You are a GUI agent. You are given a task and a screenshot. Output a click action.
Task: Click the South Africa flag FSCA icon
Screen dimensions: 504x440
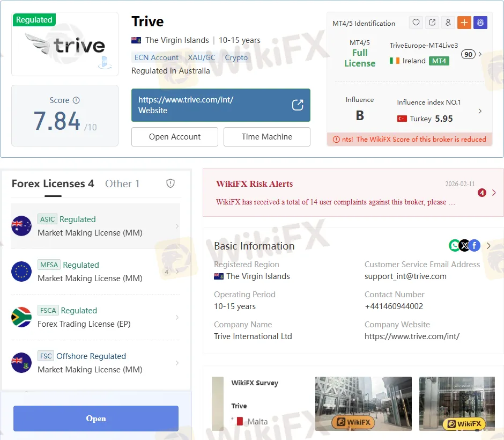tap(21, 317)
